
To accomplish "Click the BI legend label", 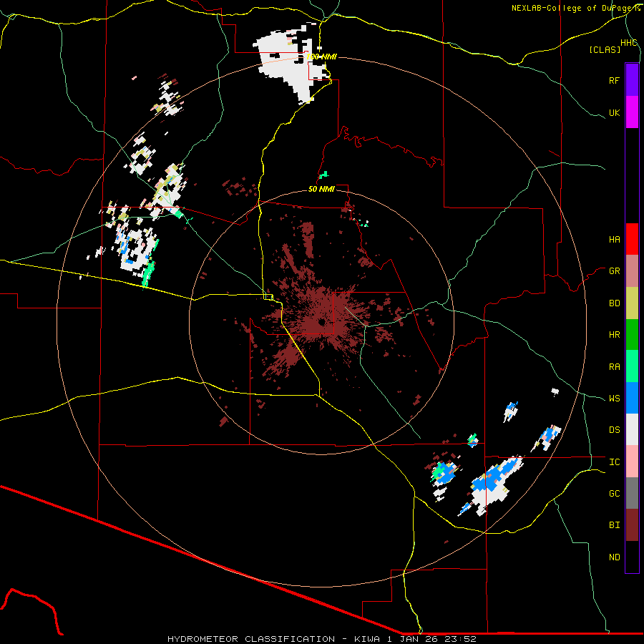I will point(614,525).
